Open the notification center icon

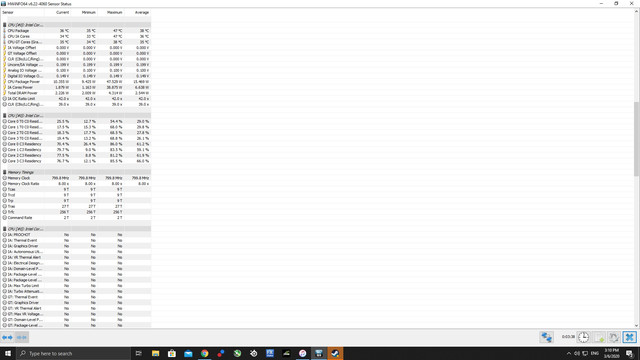pos(630,353)
